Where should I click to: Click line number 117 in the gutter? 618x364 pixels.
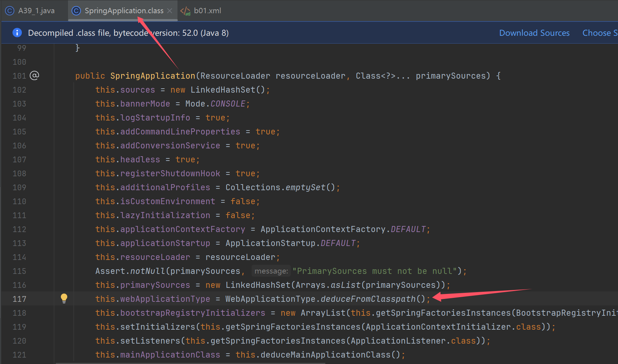tap(19, 299)
